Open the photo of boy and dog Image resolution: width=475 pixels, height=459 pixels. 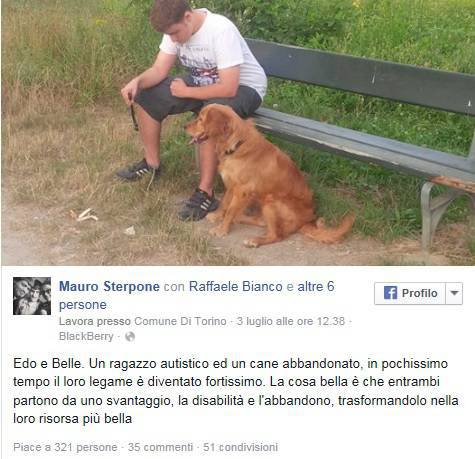(x=238, y=133)
